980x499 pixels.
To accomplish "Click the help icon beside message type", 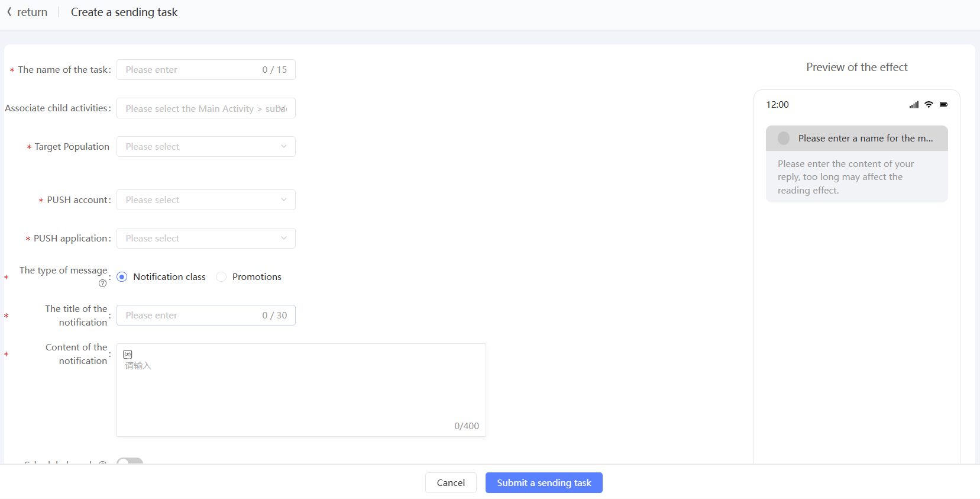I will pos(103,284).
